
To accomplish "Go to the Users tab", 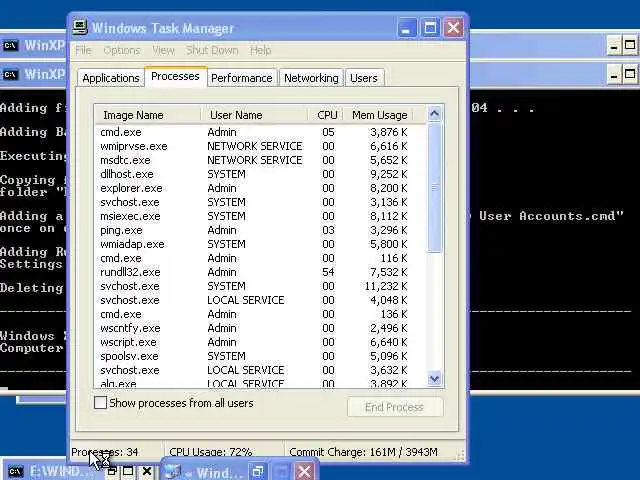I will click(364, 78).
